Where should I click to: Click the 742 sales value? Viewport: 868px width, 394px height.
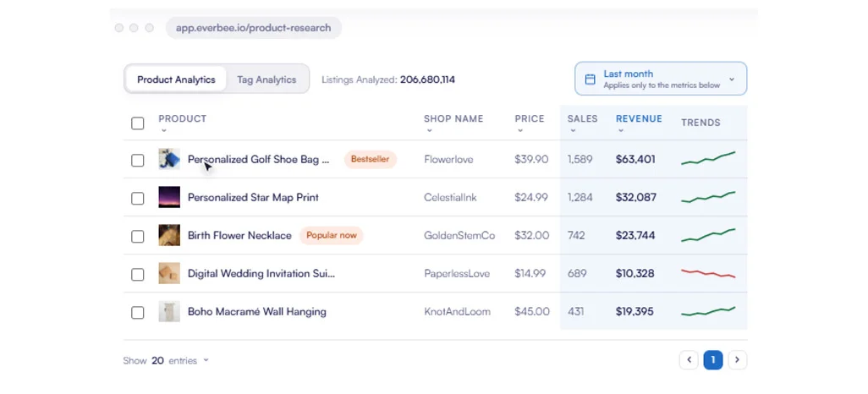(576, 236)
